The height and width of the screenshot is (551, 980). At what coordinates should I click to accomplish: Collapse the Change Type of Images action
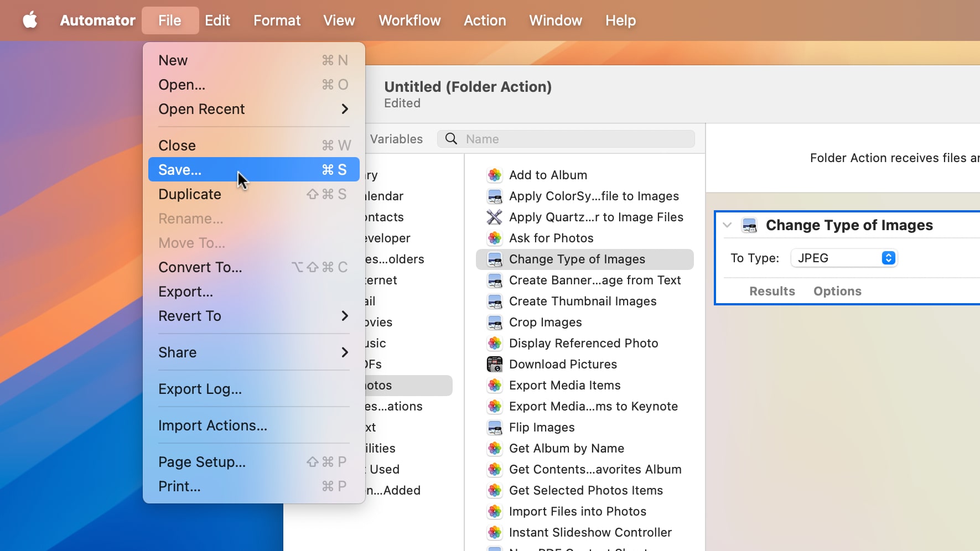(x=727, y=225)
